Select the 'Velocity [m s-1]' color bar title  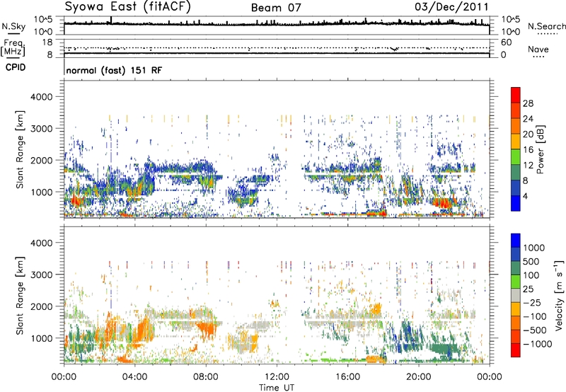(559, 295)
